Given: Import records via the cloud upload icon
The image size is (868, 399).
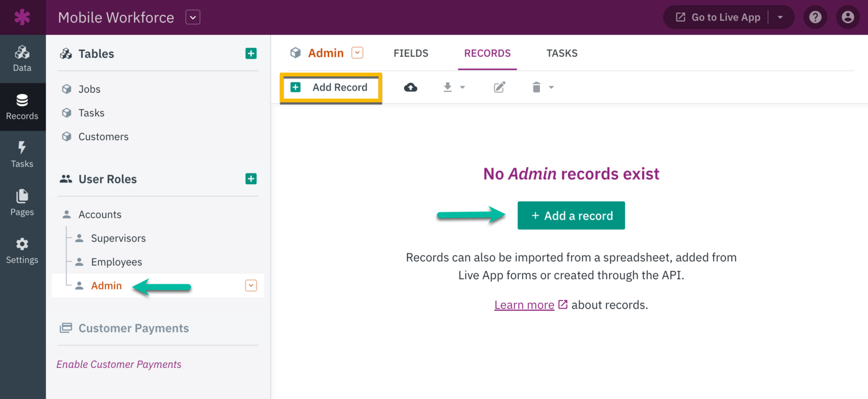Looking at the screenshot, I should click(410, 87).
